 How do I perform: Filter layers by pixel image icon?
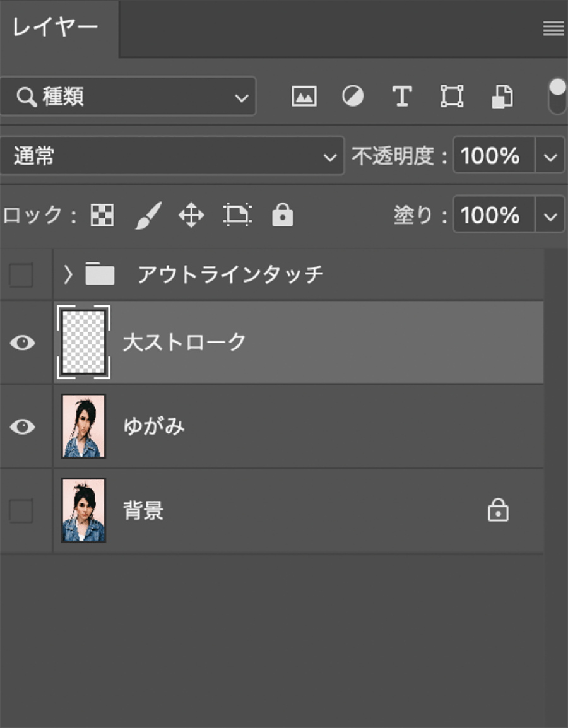tap(304, 97)
